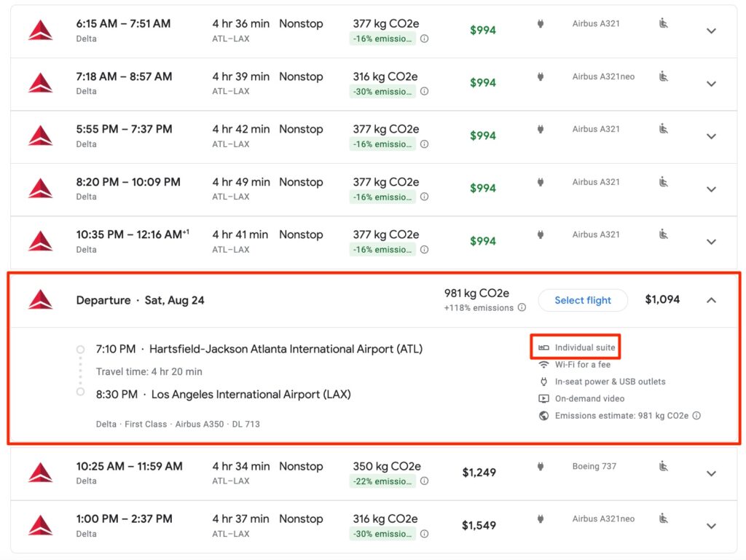Screen dimensions: 746x560
Task: Expand the 8:20 PM flight details
Action: click(712, 189)
